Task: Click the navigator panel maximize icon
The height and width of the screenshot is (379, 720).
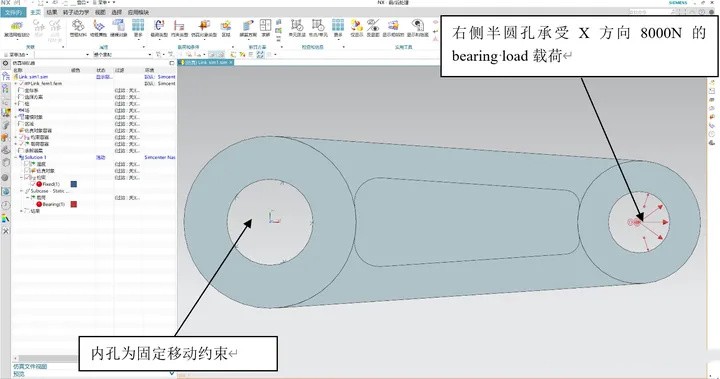Action: coord(172,63)
